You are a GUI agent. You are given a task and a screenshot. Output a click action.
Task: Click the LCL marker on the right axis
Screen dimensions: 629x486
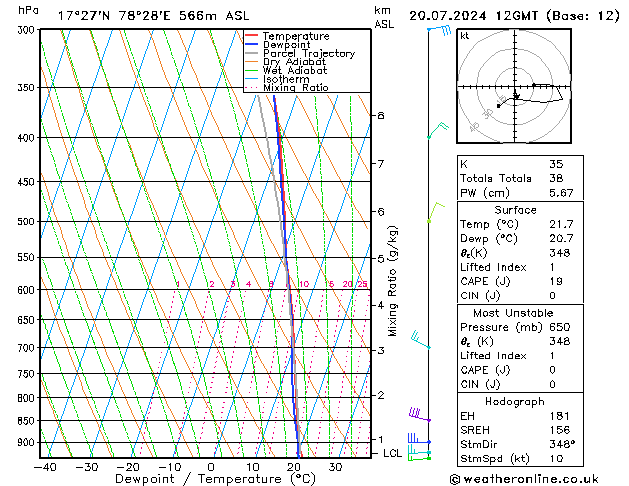393,453
